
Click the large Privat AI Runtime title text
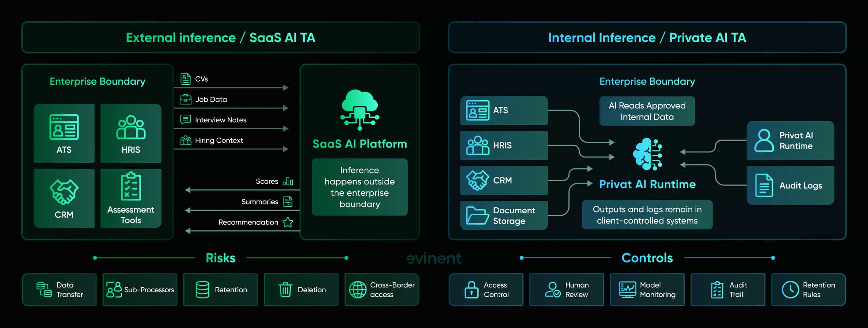[x=647, y=184]
